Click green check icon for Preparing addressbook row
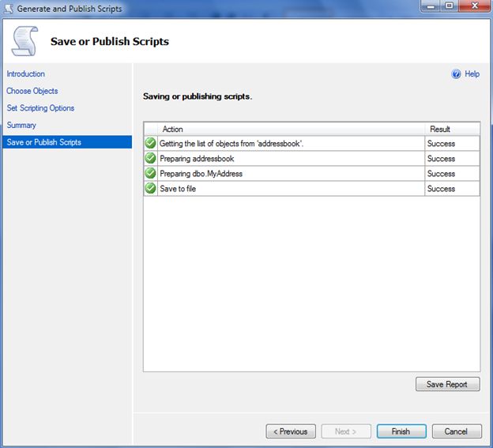493x448 pixels. 151,158
